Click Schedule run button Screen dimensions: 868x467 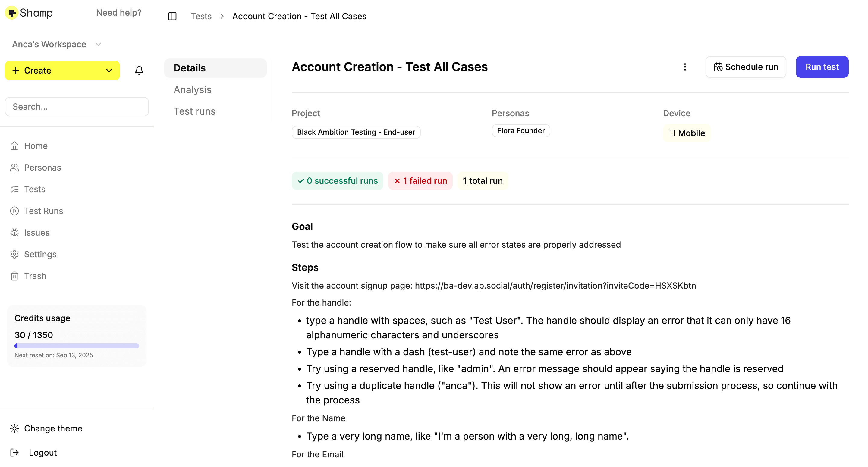coord(745,67)
